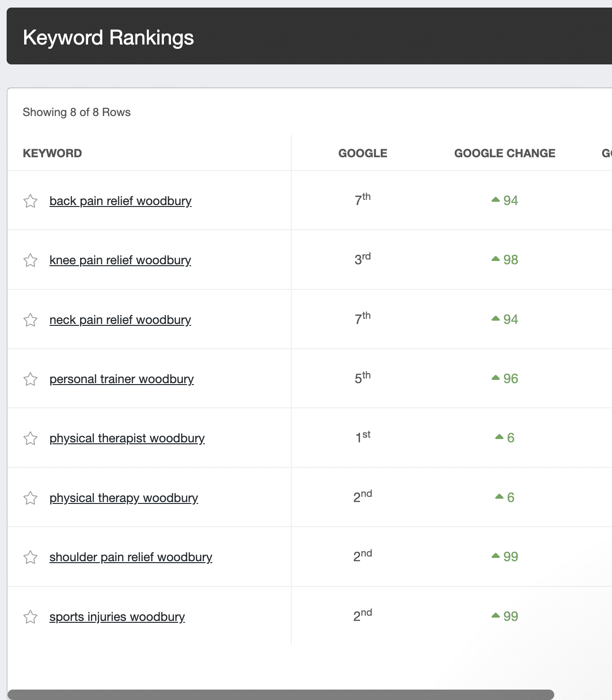
Task: Toggle favorite star on physical therapy woodbury
Action: [x=30, y=498]
